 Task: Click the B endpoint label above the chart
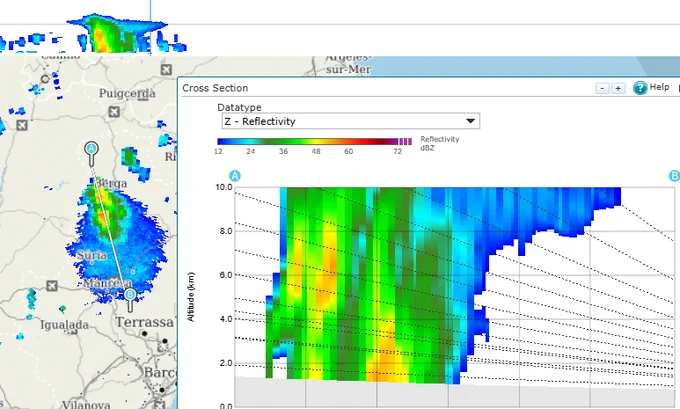pyautogui.click(x=674, y=176)
